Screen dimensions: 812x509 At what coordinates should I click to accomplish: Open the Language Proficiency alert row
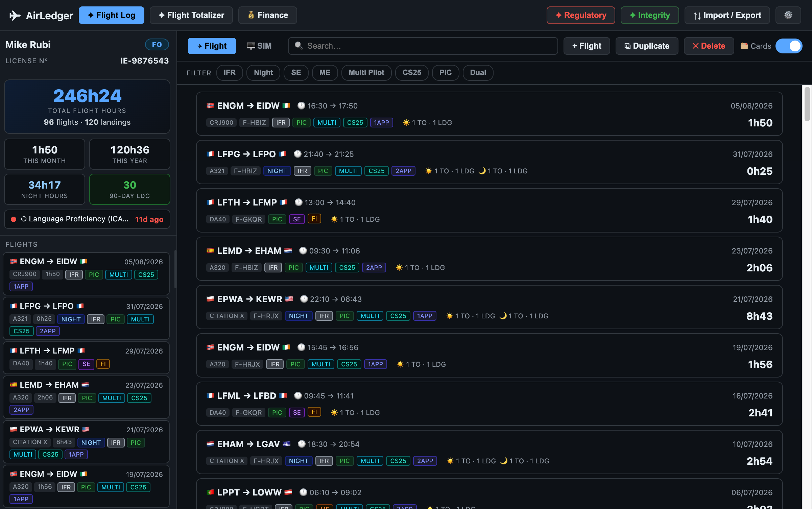87,219
